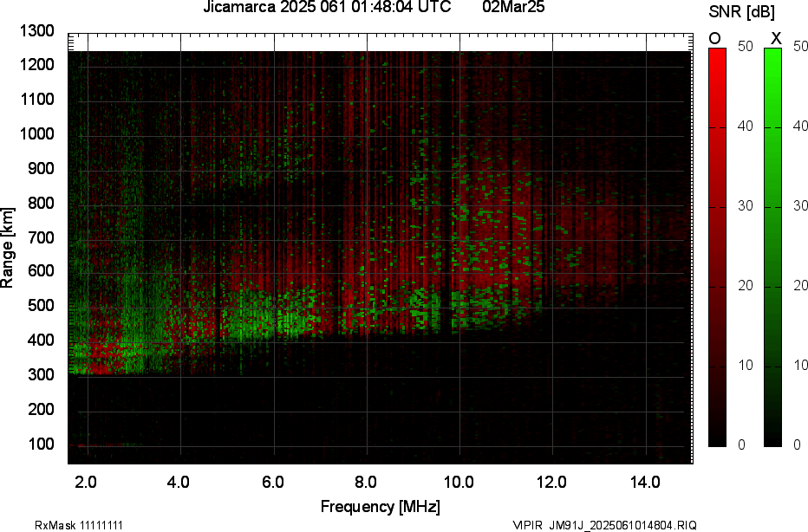The image size is (808, 532).
Task: Click the 100 range tick label
Action: coord(41,444)
